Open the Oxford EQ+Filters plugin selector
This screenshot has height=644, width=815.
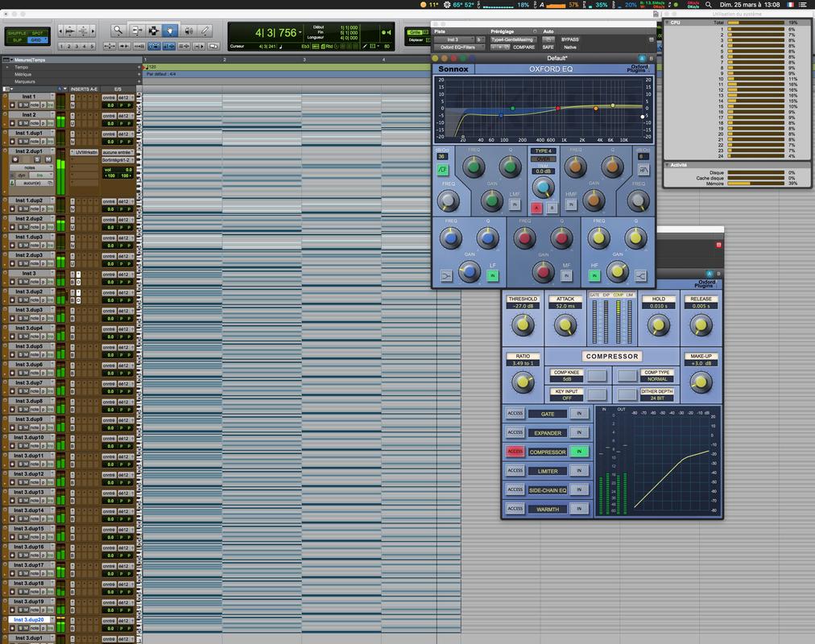(460, 47)
